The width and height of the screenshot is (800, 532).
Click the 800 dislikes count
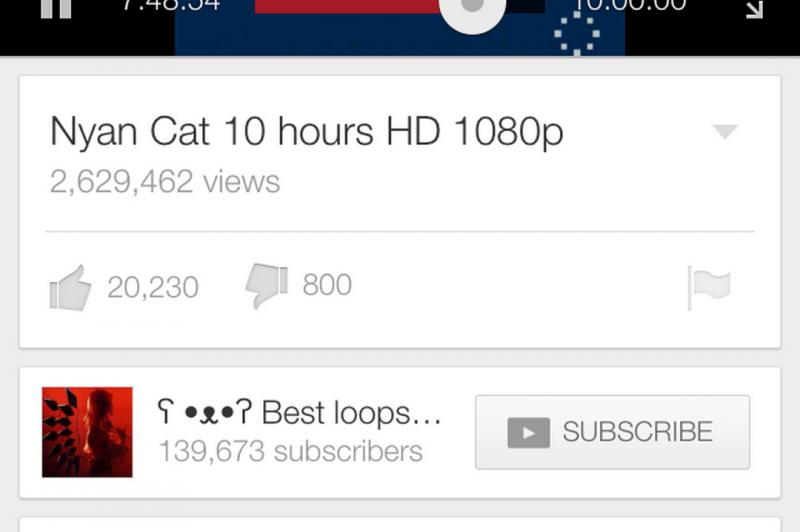coord(327,285)
